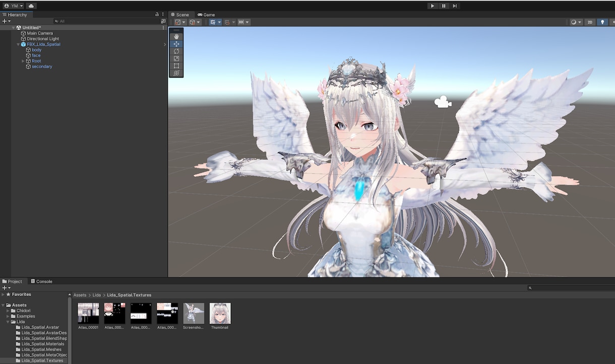Open the Project create plus menu
Screen dimensions: 615x364
[6, 288]
